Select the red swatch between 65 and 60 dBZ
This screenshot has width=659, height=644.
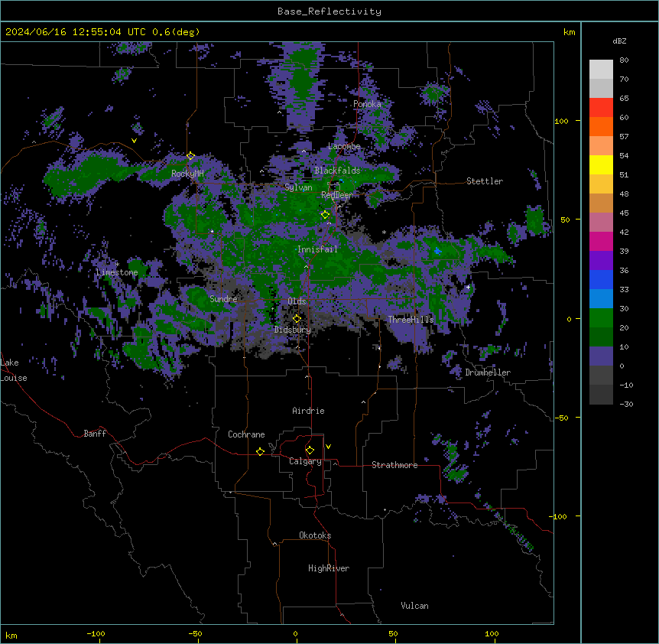[x=601, y=108]
